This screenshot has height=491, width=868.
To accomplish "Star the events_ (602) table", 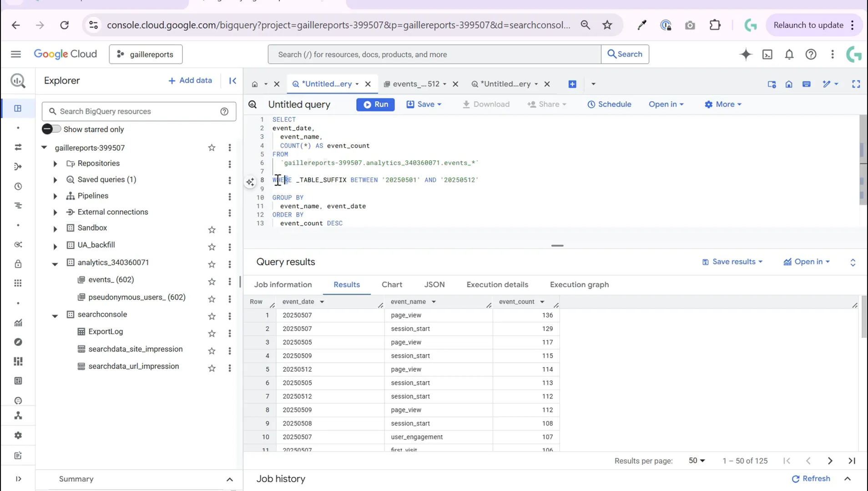I will (212, 281).
